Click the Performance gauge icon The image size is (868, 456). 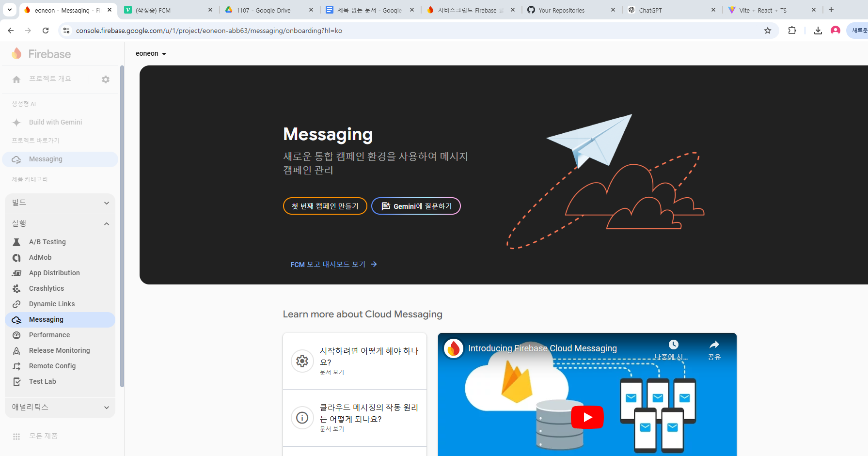(16, 335)
